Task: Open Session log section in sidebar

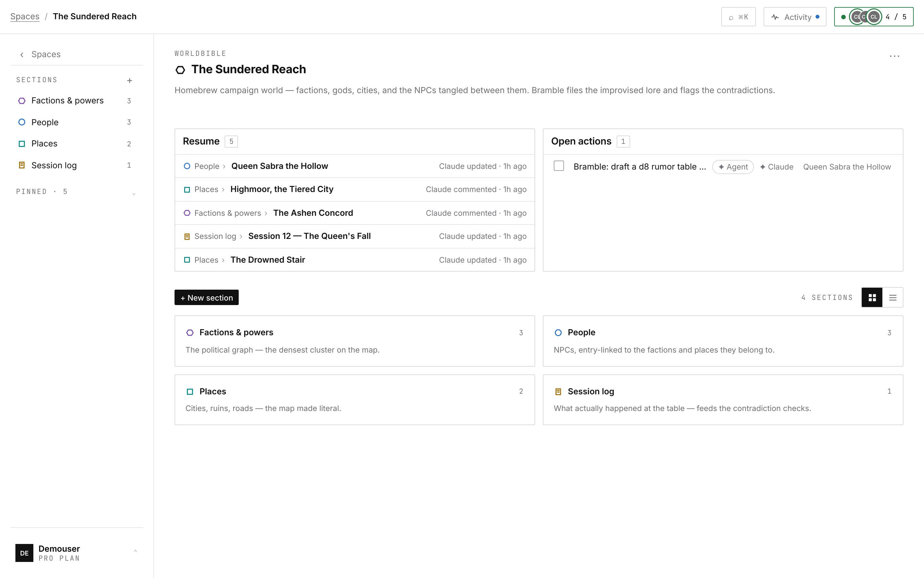Action: 76,165
